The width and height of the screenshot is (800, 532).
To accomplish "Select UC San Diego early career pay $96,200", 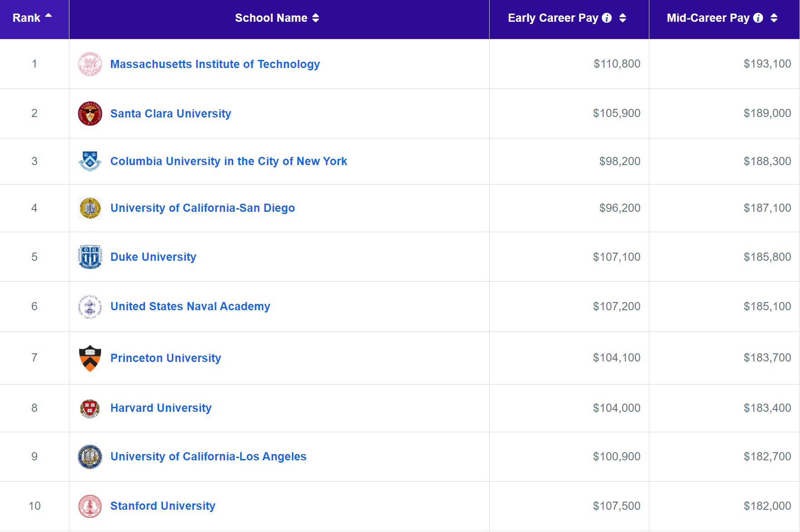I will (620, 208).
